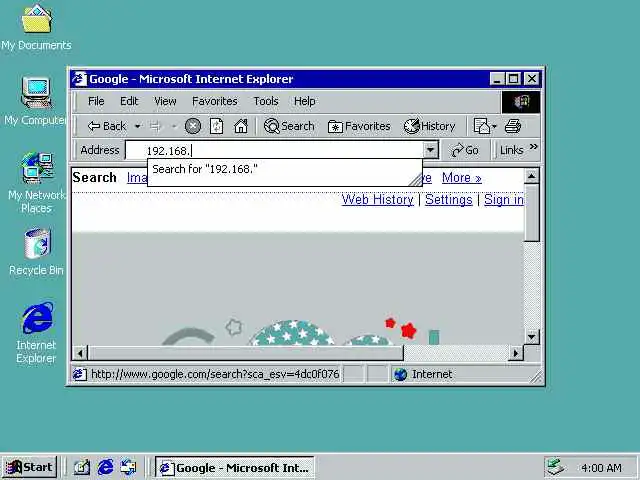The height and width of the screenshot is (480, 640).
Task: Open the Web History link
Action: coord(378,200)
